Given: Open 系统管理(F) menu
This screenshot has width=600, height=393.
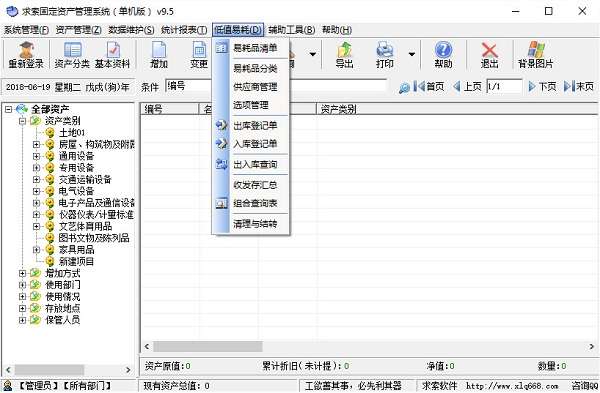Looking at the screenshot, I should click(x=26, y=30).
